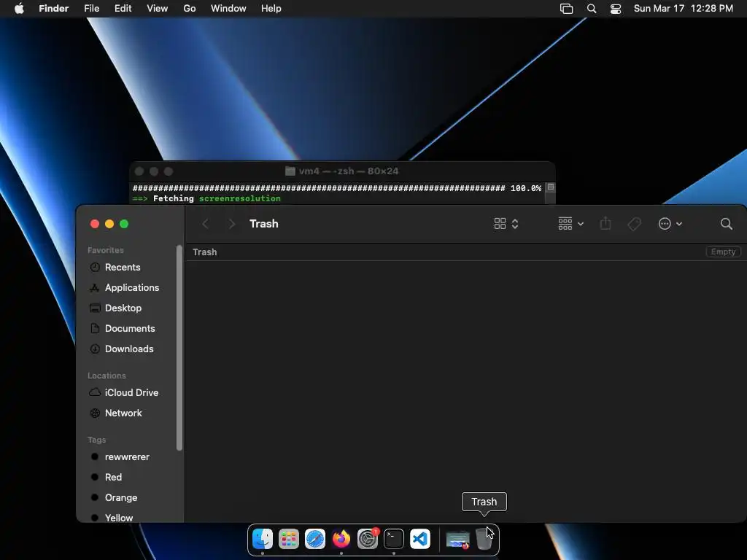The image size is (747, 560).
Task: Close the Finder Trash window
Action: [95, 224]
